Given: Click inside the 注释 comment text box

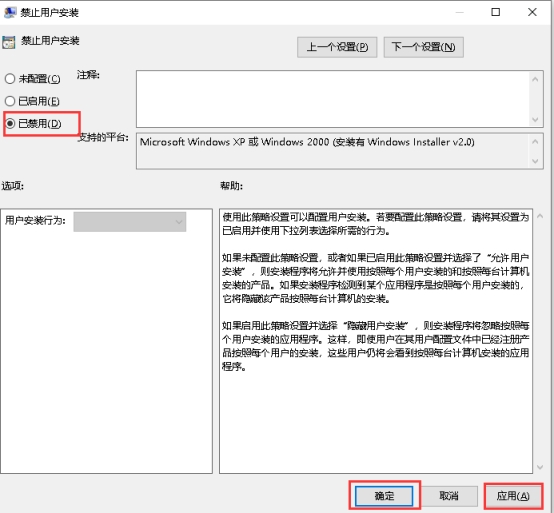Looking at the screenshot, I should point(333,99).
